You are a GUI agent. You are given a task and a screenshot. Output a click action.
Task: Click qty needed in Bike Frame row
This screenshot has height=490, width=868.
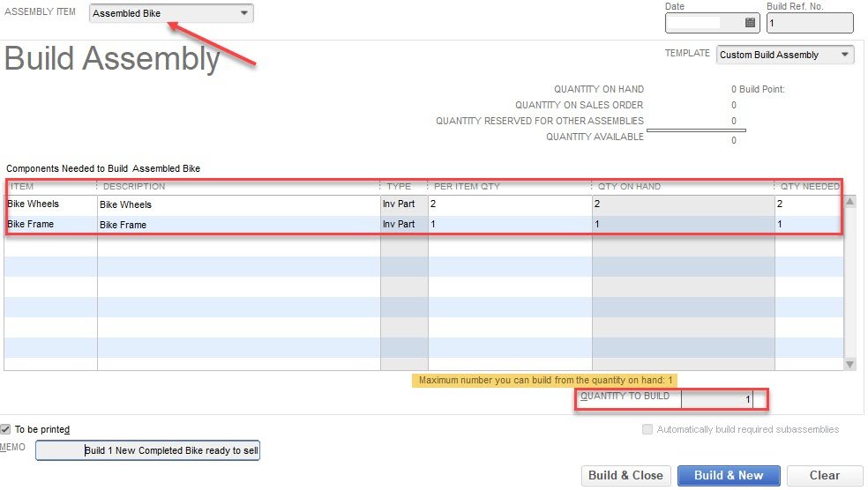pyautogui.click(x=809, y=225)
